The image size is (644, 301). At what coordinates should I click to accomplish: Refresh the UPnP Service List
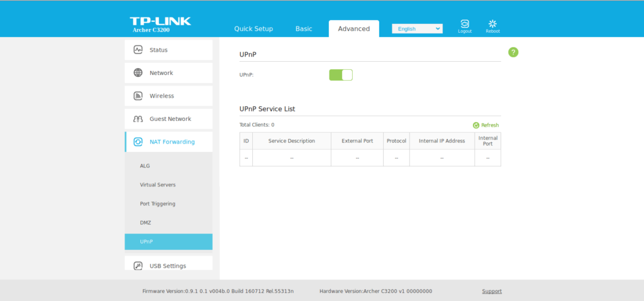[486, 125]
